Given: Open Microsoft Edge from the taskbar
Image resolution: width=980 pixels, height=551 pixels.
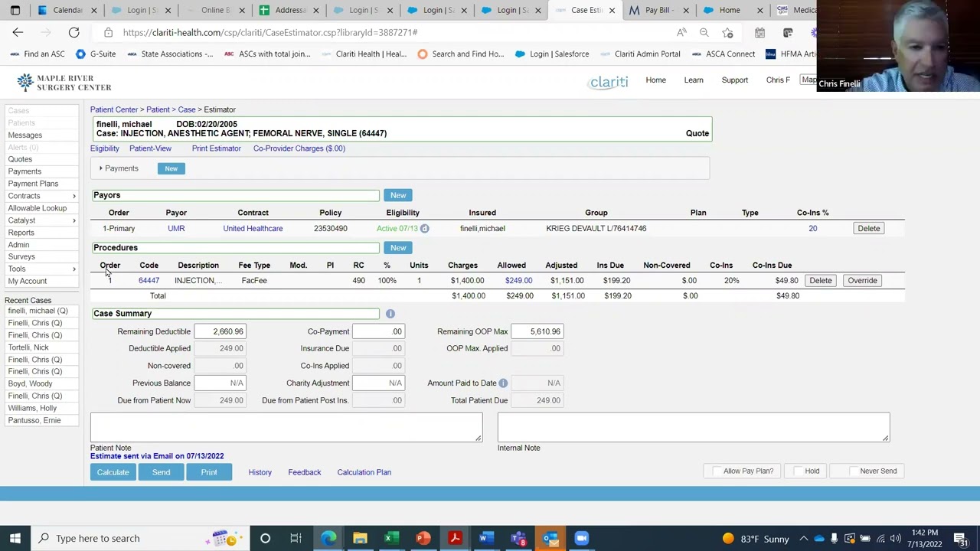Looking at the screenshot, I should (x=328, y=538).
